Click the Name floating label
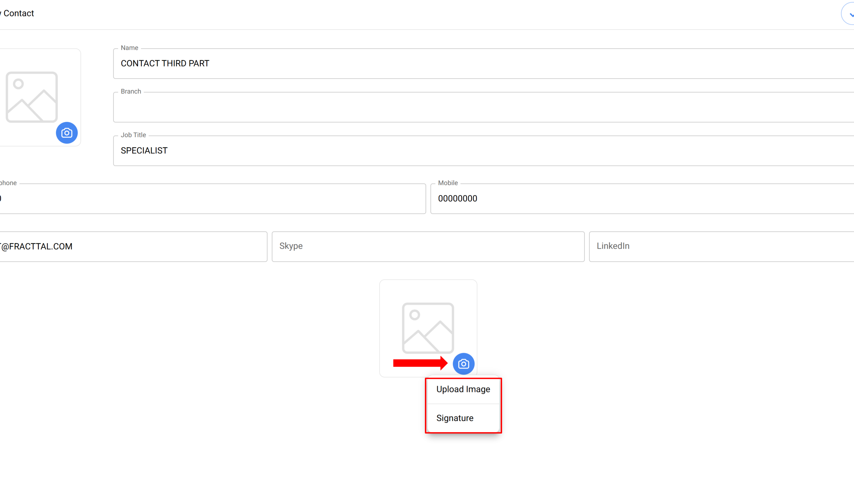The width and height of the screenshot is (854, 504). pos(129,48)
